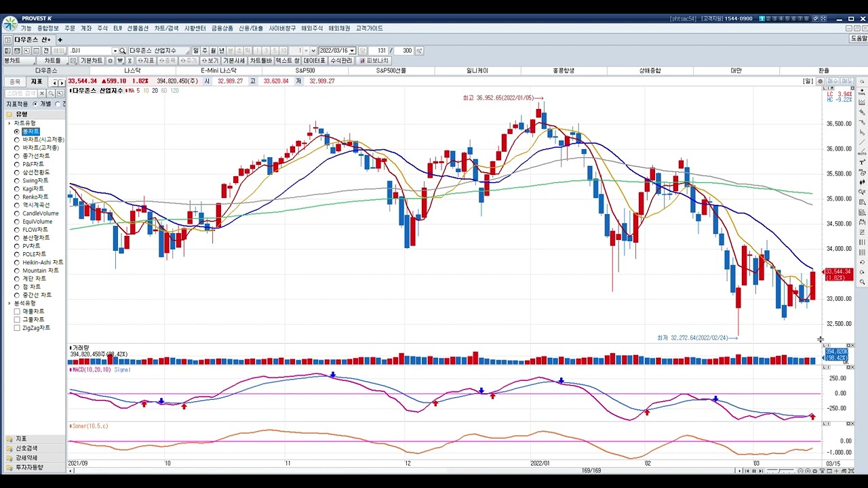Clear the smart search box with X
Image resolution: width=868 pixels, height=488 pixels.
point(42,94)
